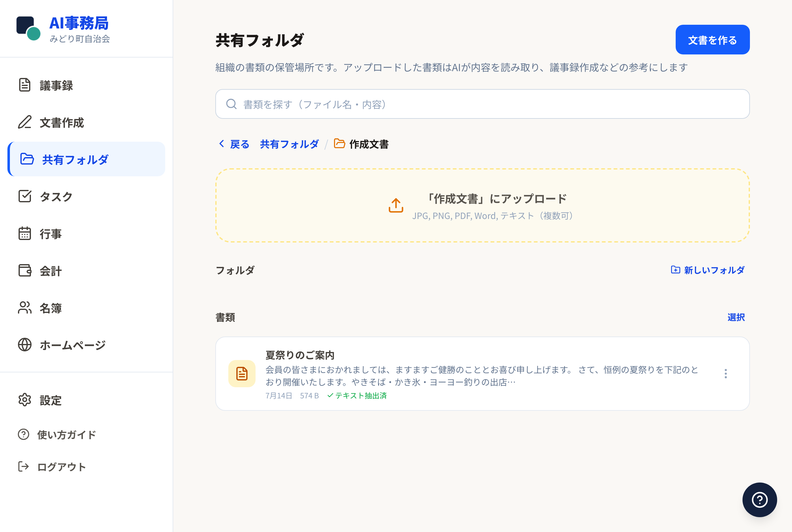The image size is (792, 532).
Task: Focus the 書類を探す search field
Action: tap(482, 104)
